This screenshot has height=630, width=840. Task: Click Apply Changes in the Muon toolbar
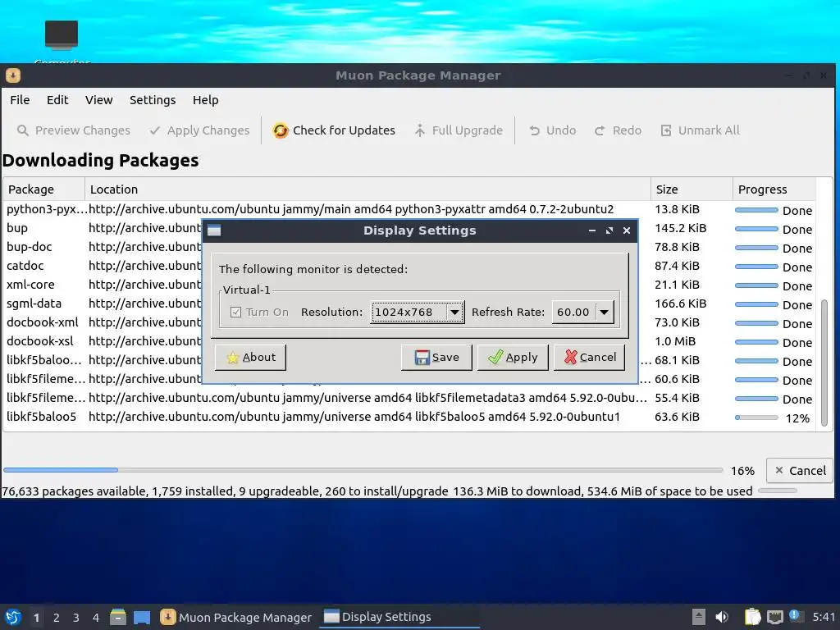(200, 130)
